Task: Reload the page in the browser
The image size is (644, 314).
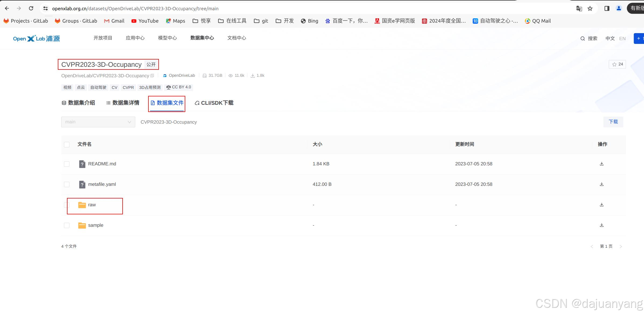Action: pos(31,8)
